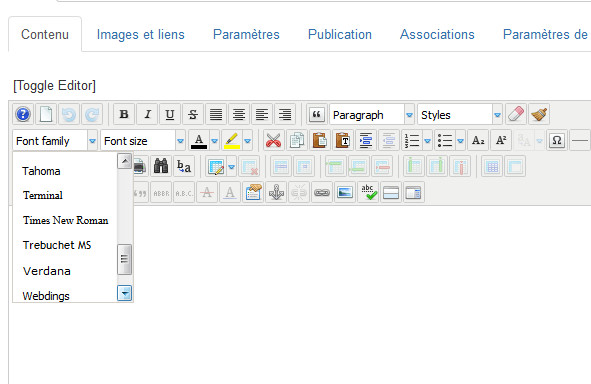
Task: Toggle blockquote formatting
Action: (x=317, y=114)
